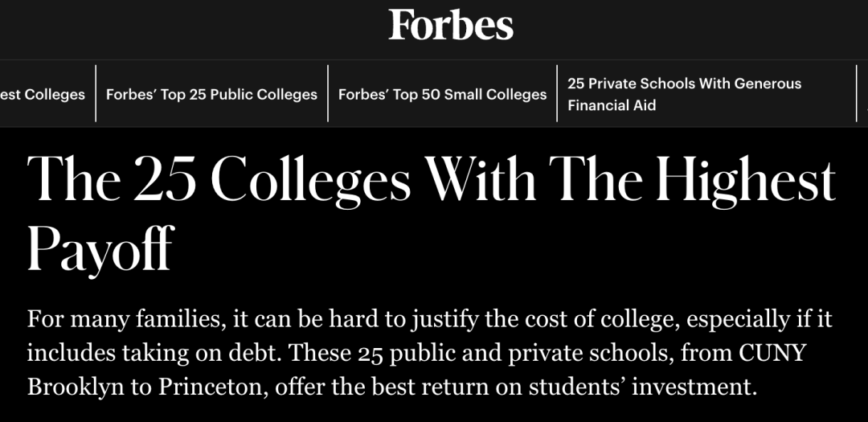Click the word 'With' in the headline

click(x=481, y=179)
